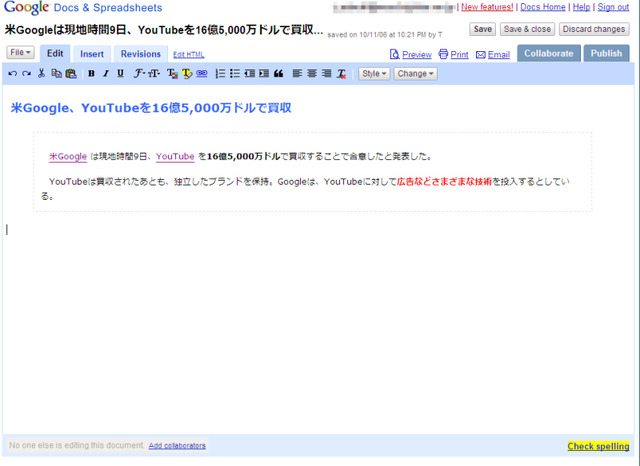
Task: Open the File dropdown menu
Action: tap(20, 52)
